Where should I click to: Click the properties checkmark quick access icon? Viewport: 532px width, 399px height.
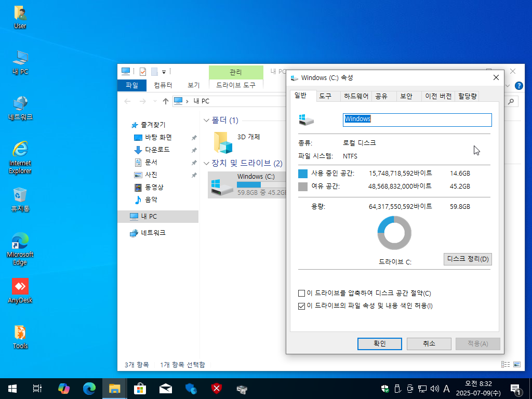[x=143, y=72]
